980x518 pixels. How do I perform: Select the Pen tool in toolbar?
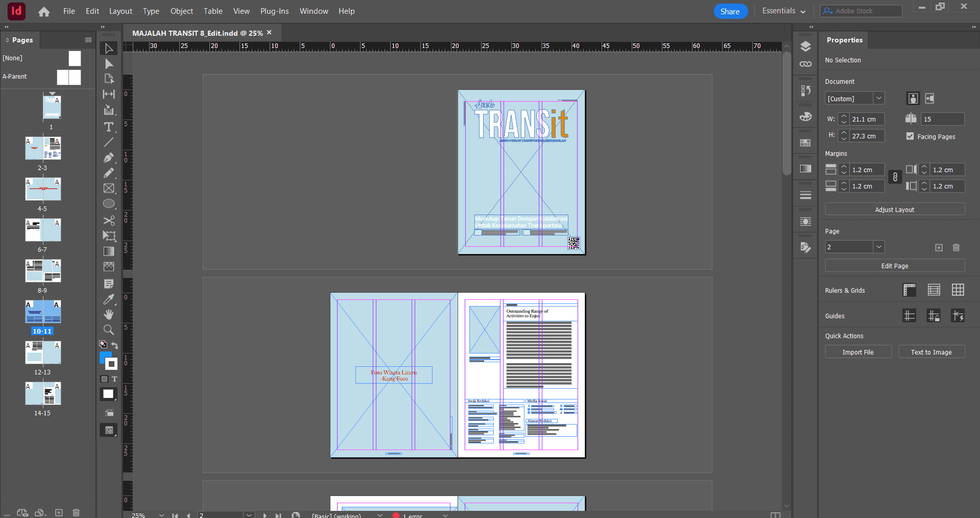[x=109, y=158]
